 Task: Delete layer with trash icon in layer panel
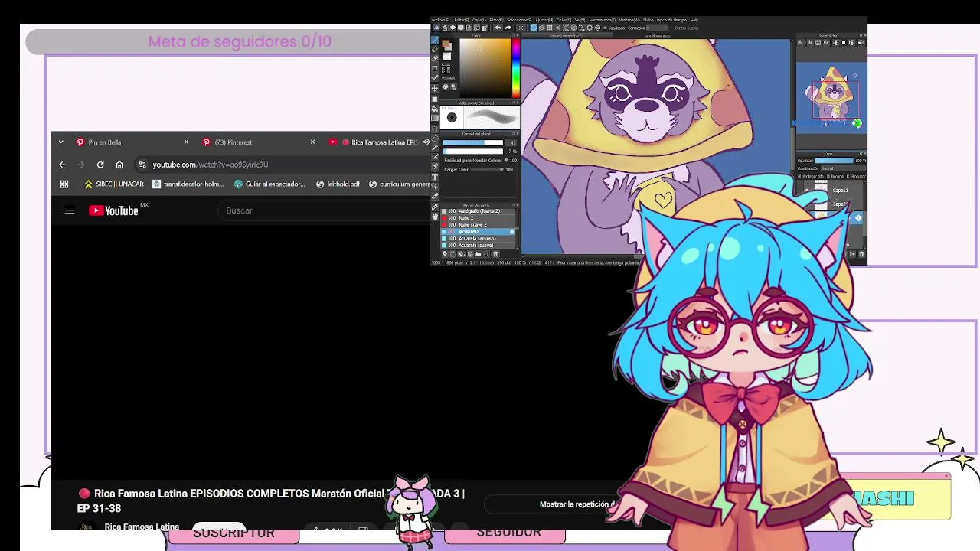[862, 254]
